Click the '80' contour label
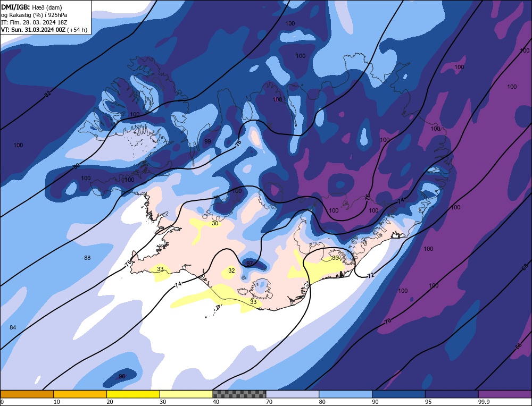 tap(76, 166)
